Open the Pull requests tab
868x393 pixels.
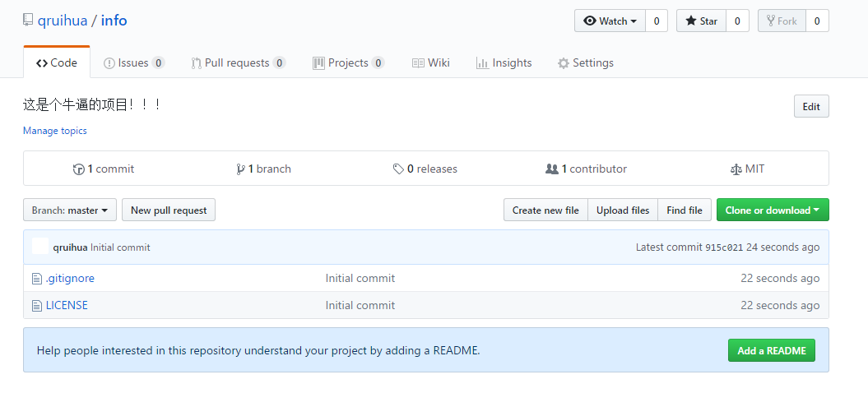point(237,62)
